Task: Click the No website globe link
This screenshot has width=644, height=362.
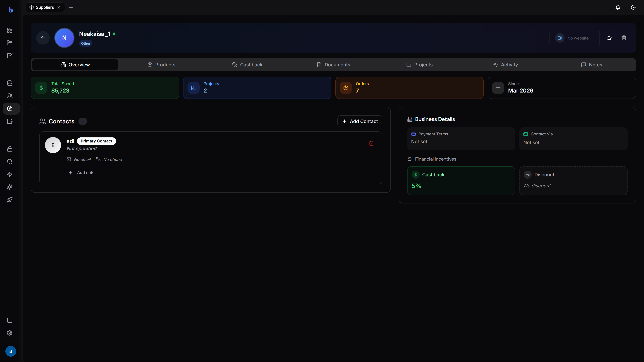Action: coord(572,38)
